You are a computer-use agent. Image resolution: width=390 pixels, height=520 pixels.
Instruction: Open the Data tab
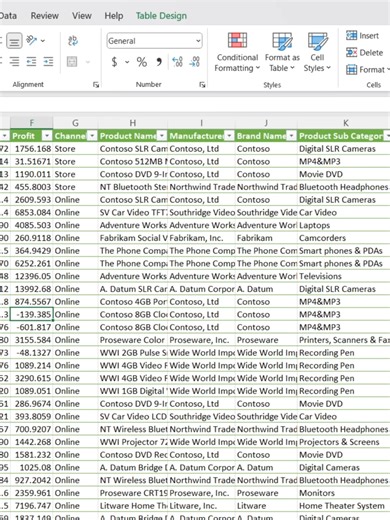8,16
